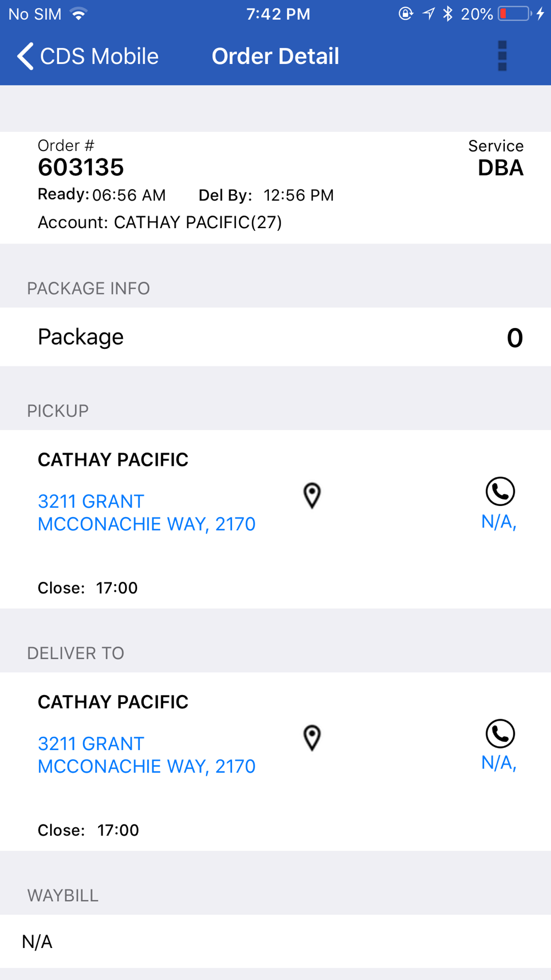Open delivery address 3211 Grant McConachie Way

[147, 755]
